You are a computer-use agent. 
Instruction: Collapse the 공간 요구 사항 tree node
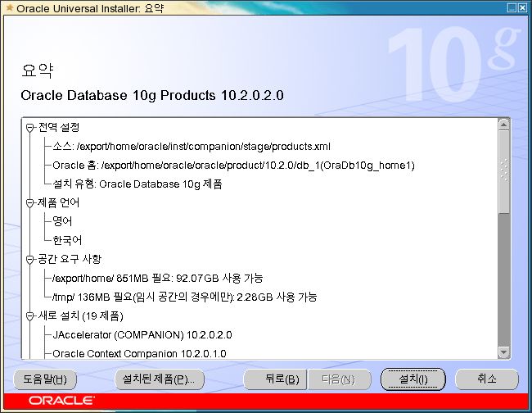point(29,260)
